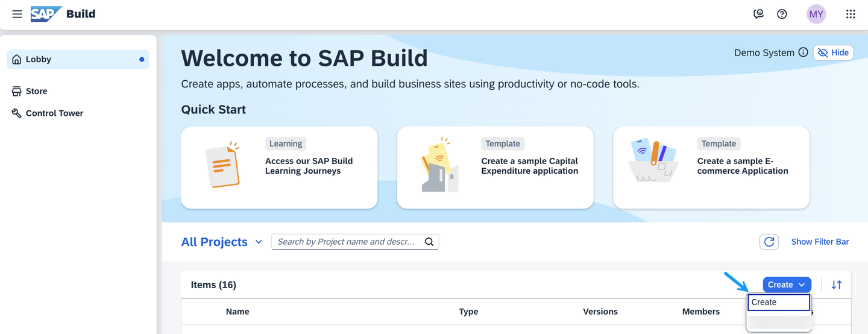
Task: Click the Items (16) label
Action: [x=213, y=285]
